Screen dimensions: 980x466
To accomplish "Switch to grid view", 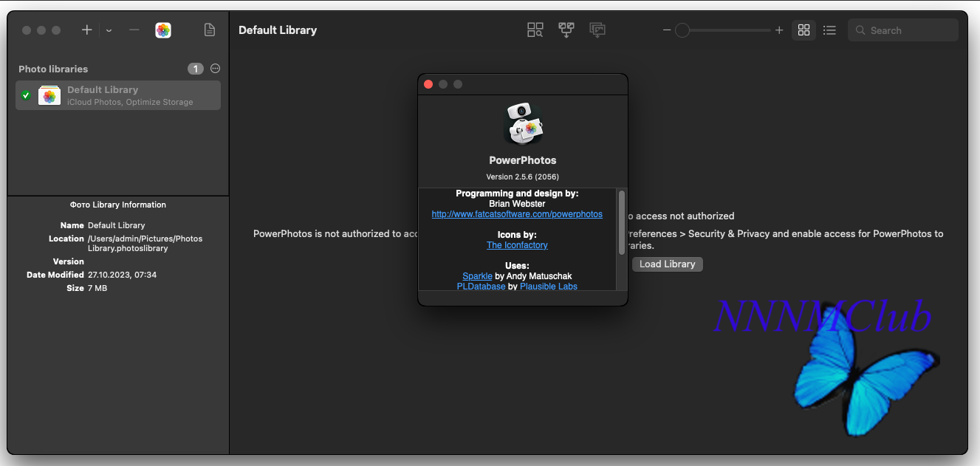I will click(x=804, y=30).
